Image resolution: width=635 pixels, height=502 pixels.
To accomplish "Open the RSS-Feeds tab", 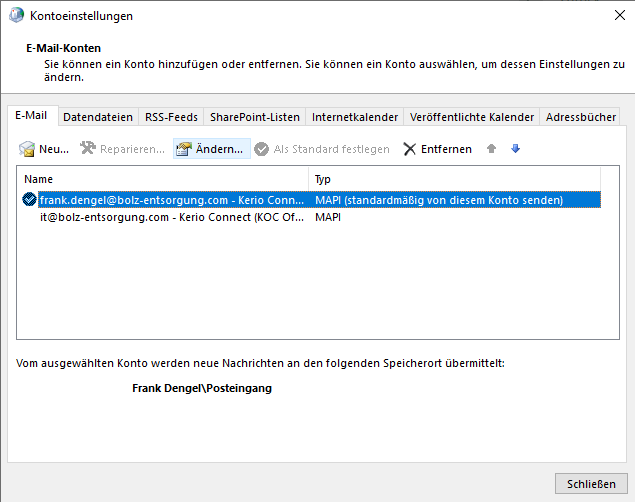I will coord(171,117).
